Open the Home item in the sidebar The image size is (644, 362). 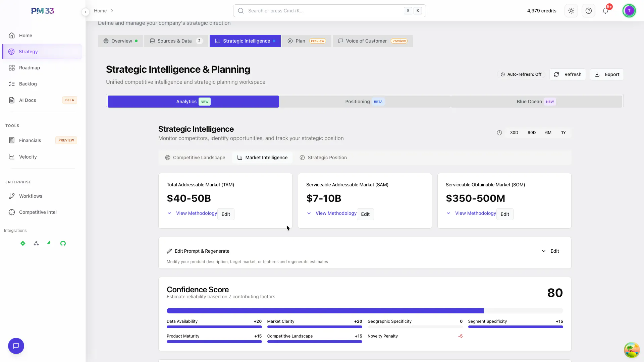[42, 36]
